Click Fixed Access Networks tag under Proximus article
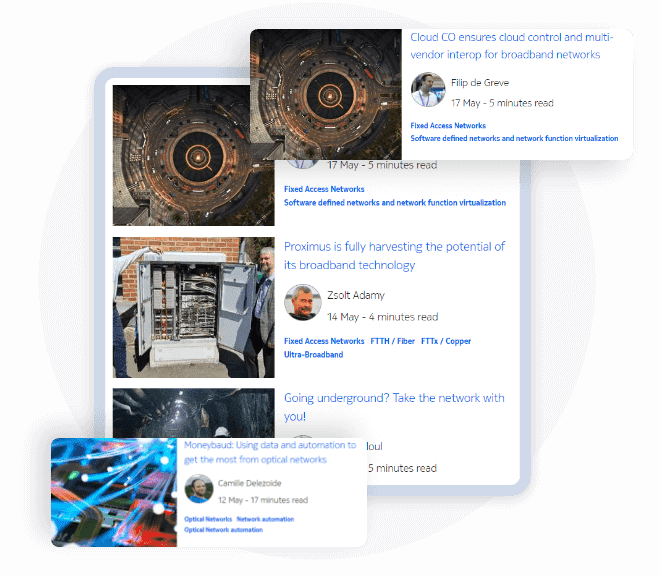Image resolution: width=660 pixels, height=576 pixels. 324,341
